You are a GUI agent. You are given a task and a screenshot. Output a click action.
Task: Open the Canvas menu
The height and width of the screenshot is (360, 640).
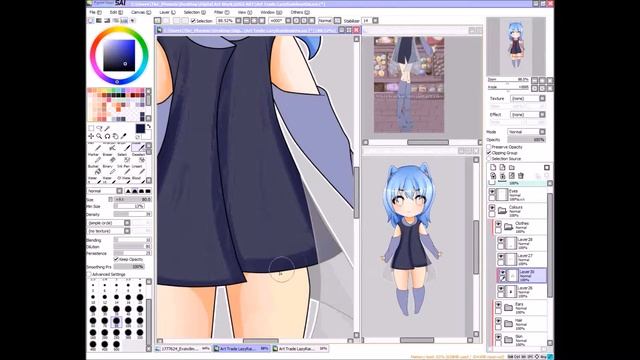pyautogui.click(x=141, y=12)
